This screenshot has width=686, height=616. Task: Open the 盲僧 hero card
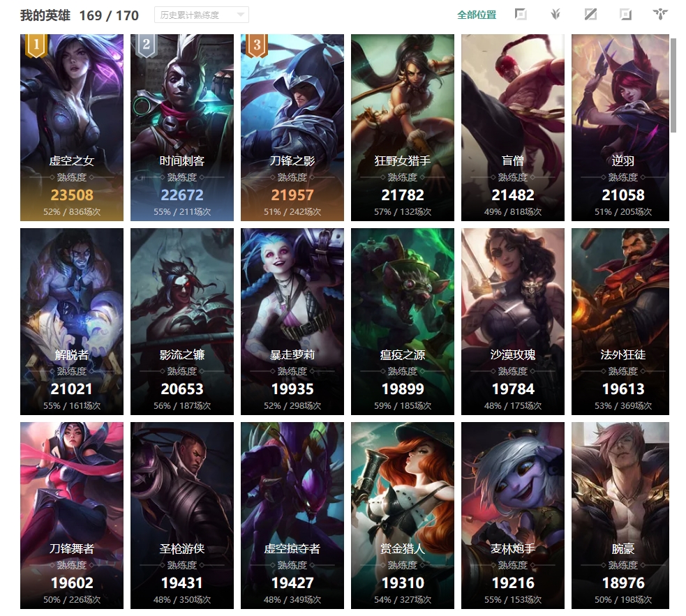click(513, 127)
